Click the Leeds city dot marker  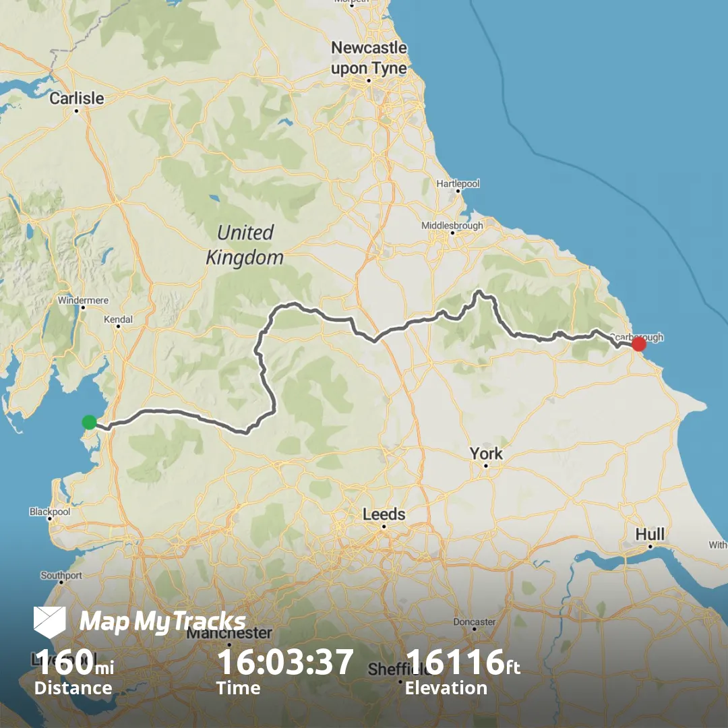384,526
